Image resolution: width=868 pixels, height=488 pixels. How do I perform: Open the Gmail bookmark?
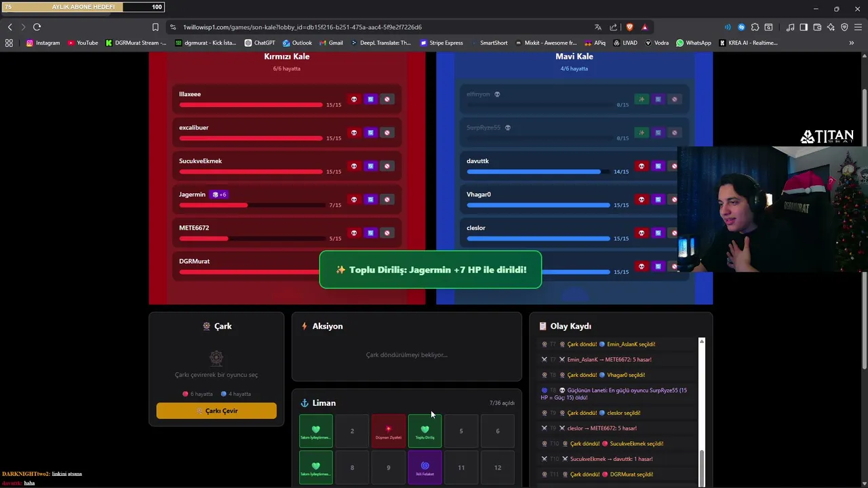coord(331,43)
